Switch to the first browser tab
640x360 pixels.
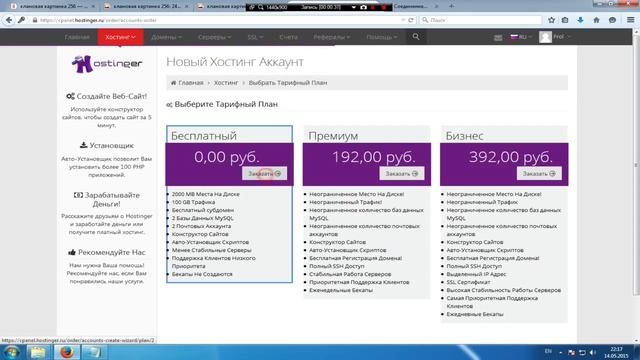pyautogui.click(x=52, y=6)
